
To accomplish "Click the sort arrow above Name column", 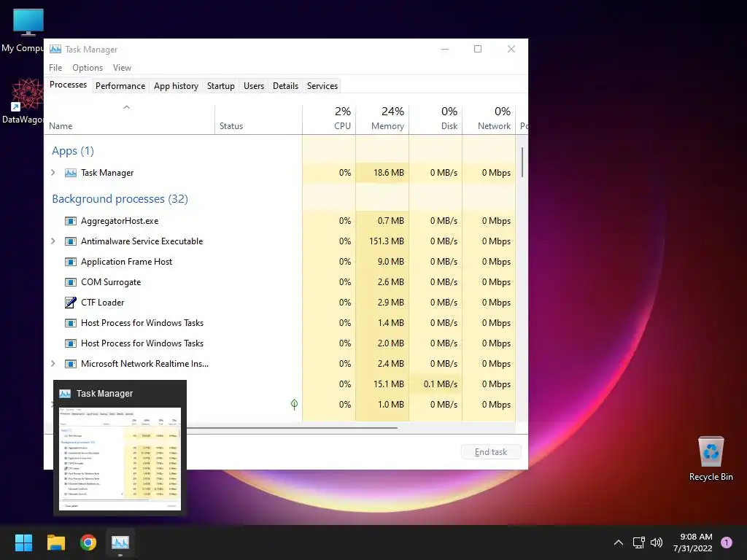I will (x=126, y=107).
